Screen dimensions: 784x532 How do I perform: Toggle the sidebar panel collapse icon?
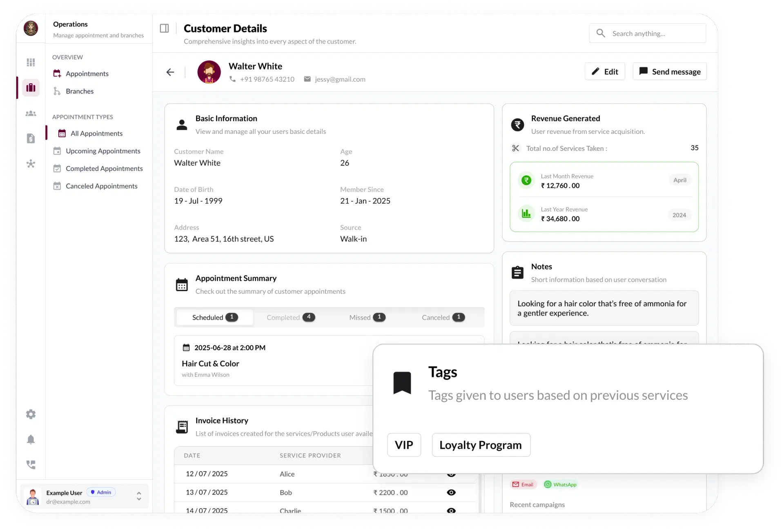pos(164,28)
